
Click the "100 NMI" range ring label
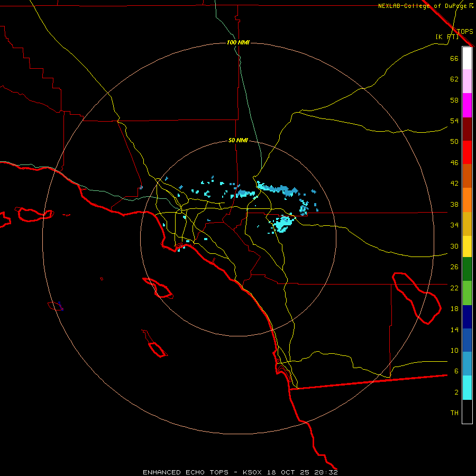238,42
